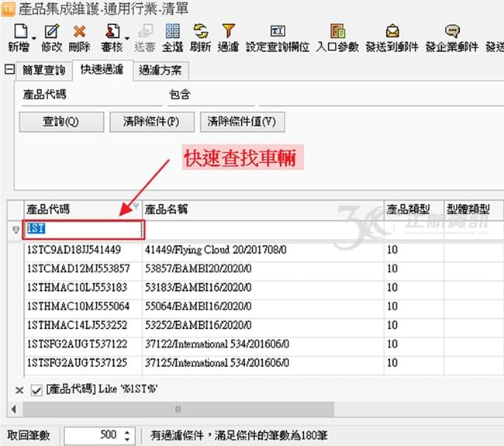Click the 新增 (New) toolbar icon

pos(21,31)
